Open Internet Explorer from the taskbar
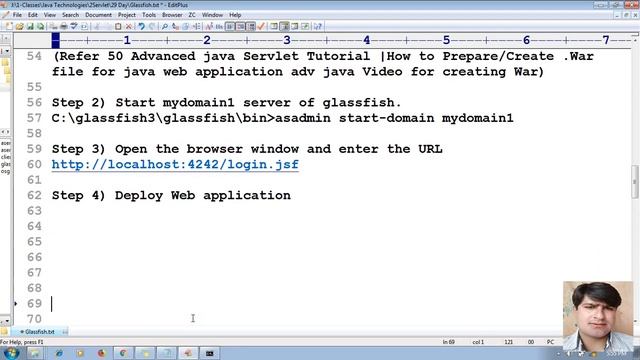The image size is (640, 360). click(59, 353)
